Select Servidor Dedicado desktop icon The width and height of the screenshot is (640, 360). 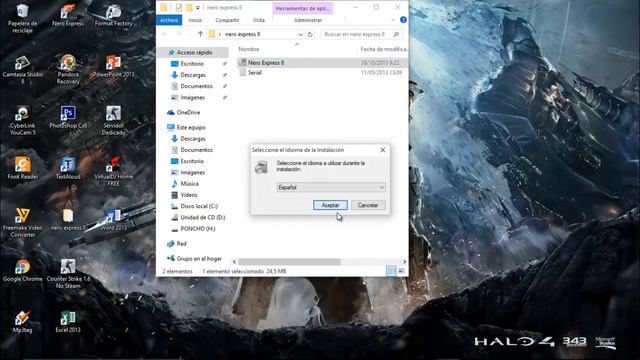tap(113, 121)
